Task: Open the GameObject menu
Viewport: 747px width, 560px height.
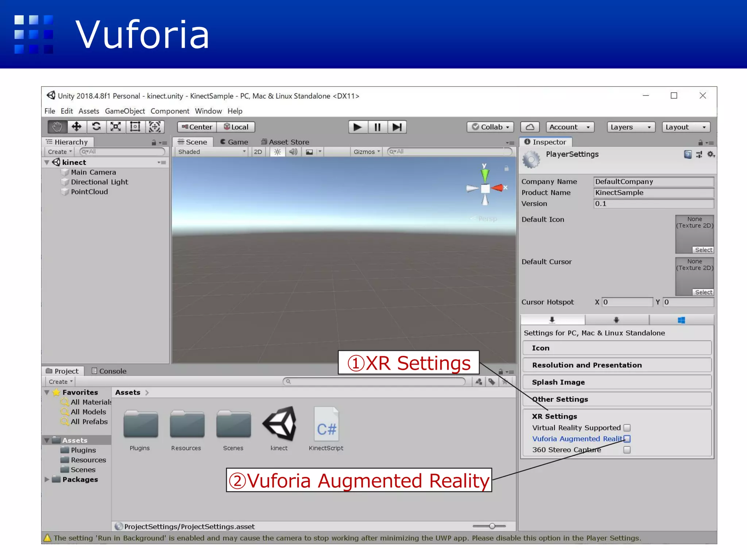Action: (x=125, y=111)
